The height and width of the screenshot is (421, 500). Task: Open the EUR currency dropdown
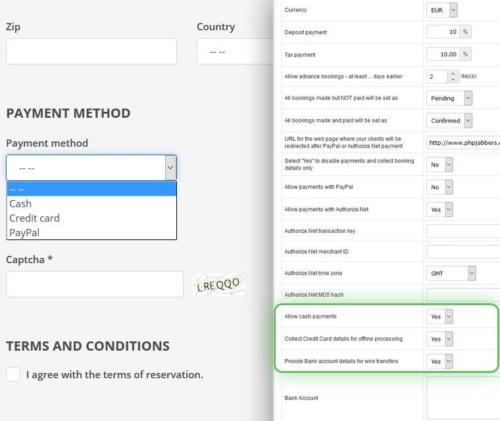[442, 10]
